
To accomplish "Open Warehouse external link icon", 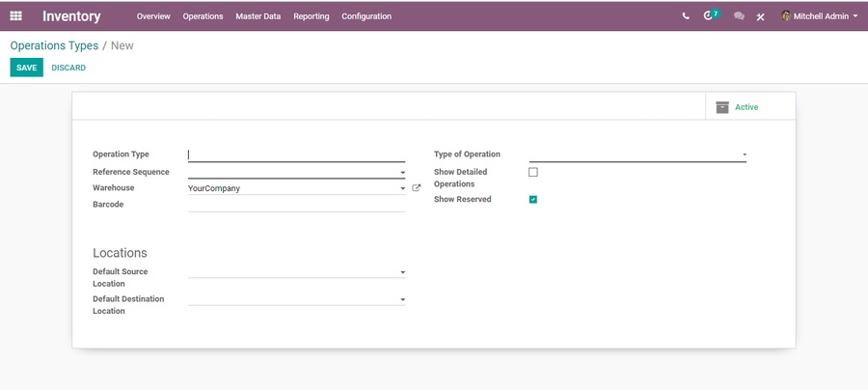I will 417,188.
